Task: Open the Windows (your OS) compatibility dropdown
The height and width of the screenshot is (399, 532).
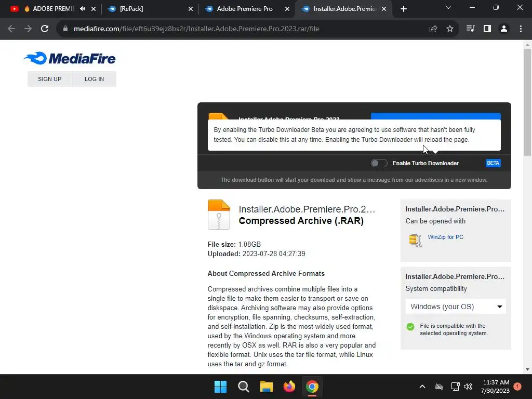Action: pyautogui.click(x=456, y=307)
